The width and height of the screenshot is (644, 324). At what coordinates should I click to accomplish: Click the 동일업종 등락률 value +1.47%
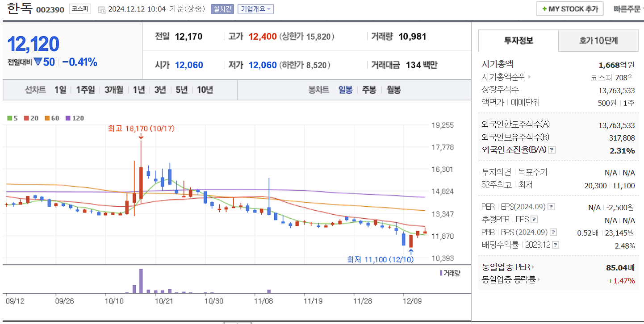click(622, 281)
